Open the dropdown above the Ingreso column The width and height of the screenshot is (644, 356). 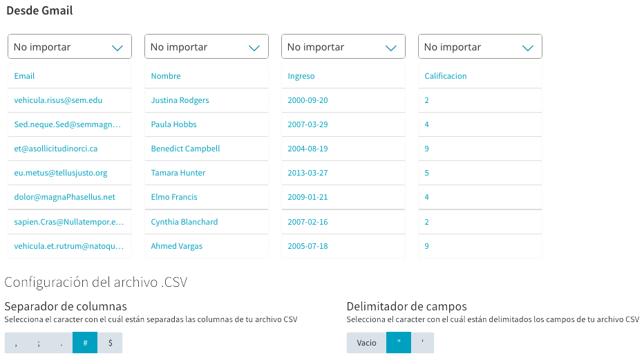coord(343,46)
